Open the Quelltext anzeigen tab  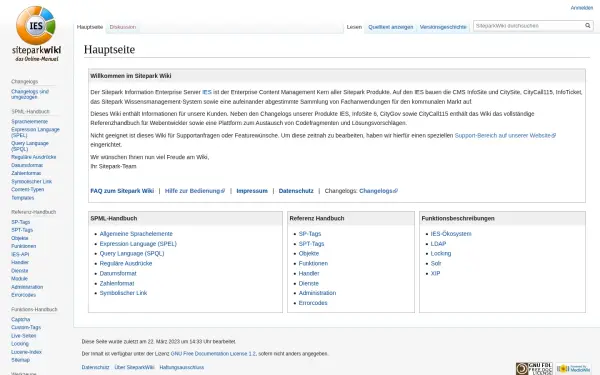(391, 27)
